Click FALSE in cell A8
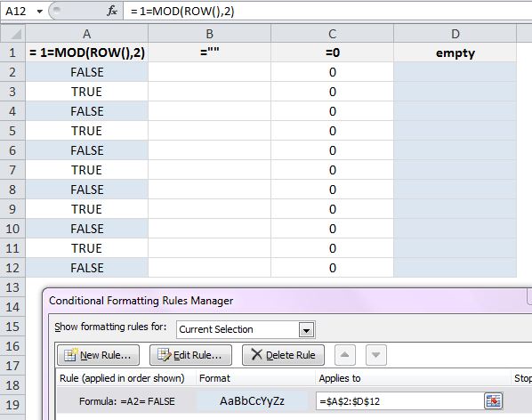 [x=87, y=190]
